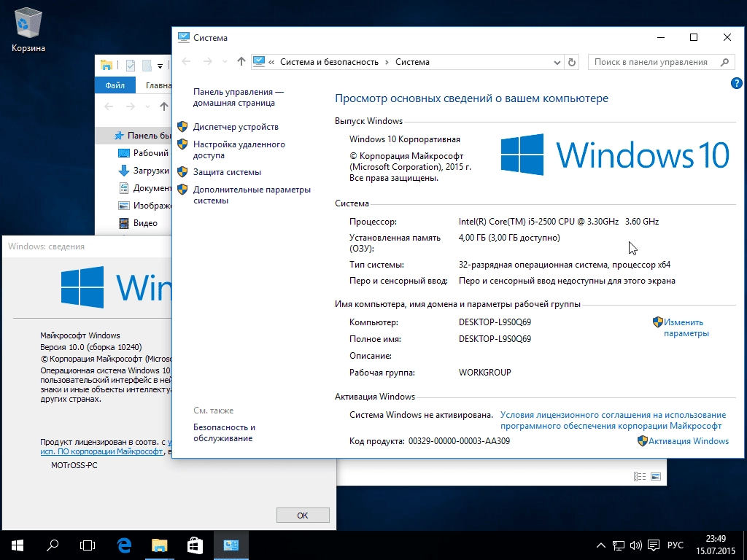Open the Explorer quick access toolbar customize dropdown
This screenshot has width=747, height=560.
160,66
